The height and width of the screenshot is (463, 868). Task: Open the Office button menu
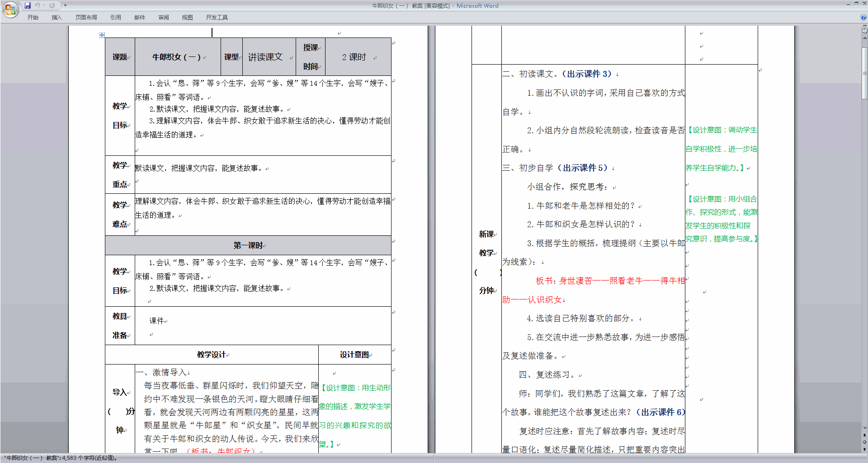(x=10, y=9)
